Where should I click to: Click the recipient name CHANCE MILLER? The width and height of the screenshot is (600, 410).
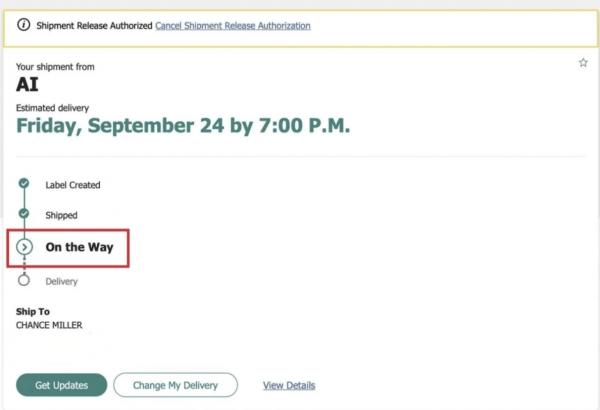tap(50, 325)
